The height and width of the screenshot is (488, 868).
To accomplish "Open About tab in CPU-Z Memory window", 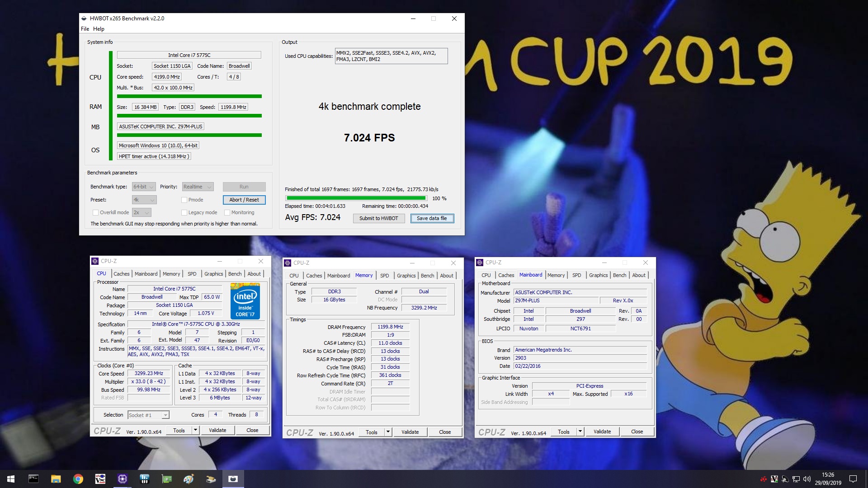I will tap(447, 276).
